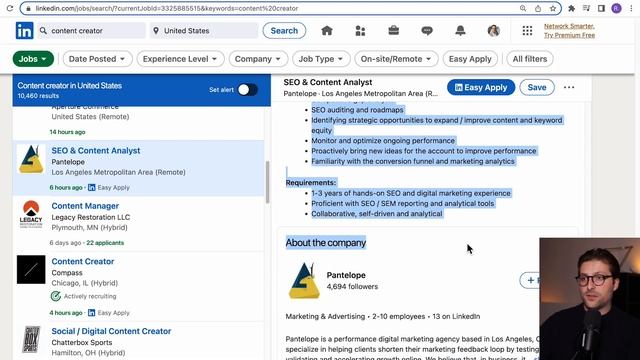640x360 pixels.
Task: Expand the Company filter
Action: coord(258,59)
